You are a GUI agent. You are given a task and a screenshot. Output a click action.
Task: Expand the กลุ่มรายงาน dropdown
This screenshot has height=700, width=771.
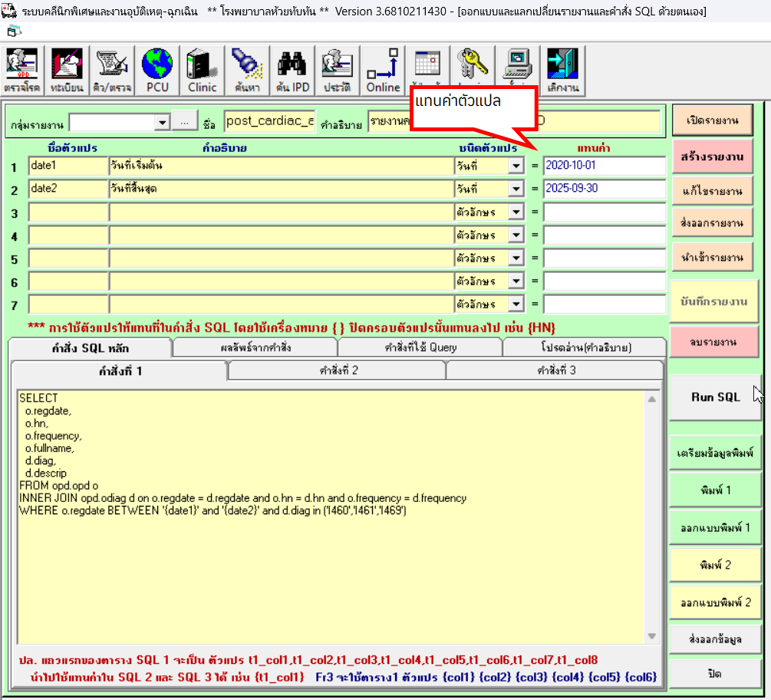(x=162, y=123)
